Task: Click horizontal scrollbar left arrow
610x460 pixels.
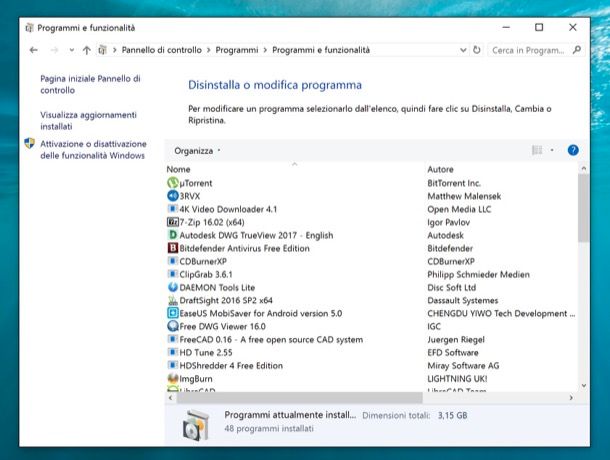Action: coord(170,398)
